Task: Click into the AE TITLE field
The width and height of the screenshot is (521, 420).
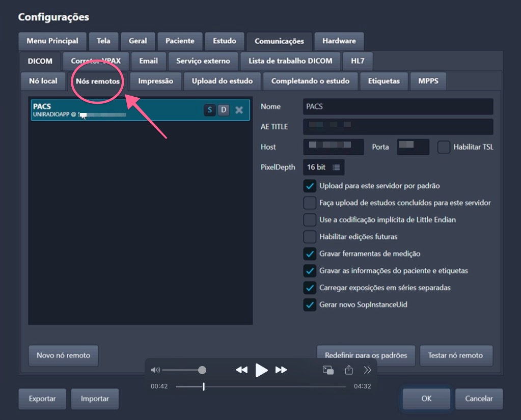Action: [398, 127]
